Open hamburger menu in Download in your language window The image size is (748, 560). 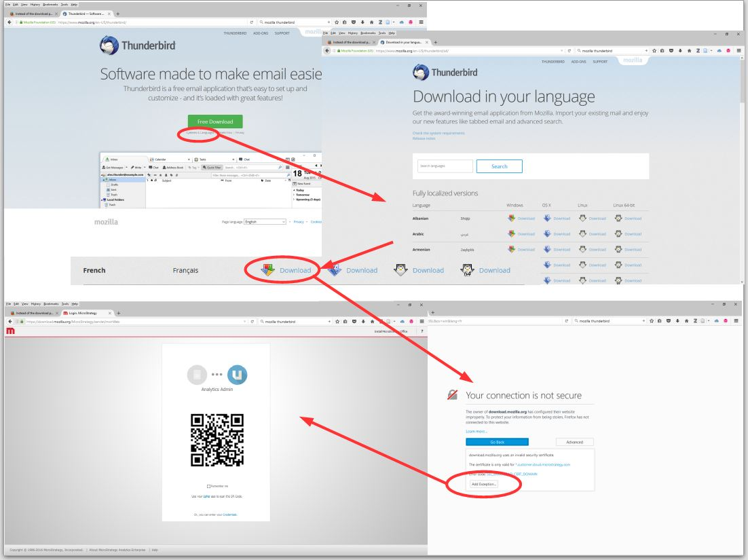(738, 50)
